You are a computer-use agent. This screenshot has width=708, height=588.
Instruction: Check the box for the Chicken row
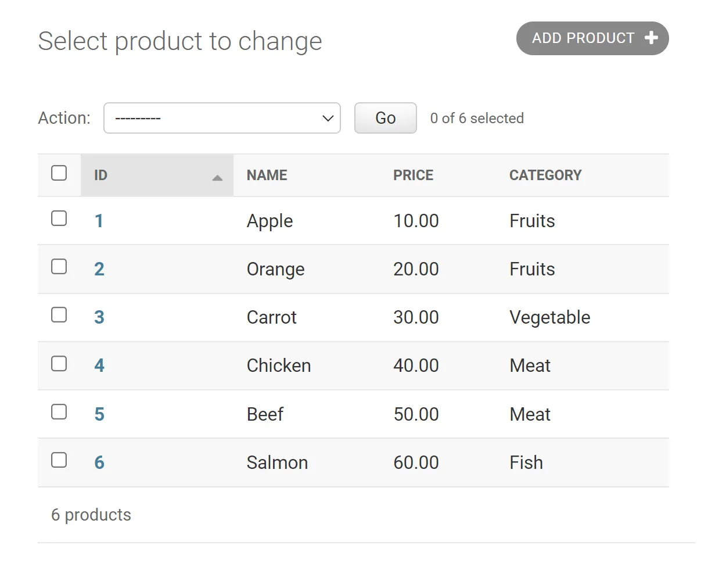click(x=59, y=364)
